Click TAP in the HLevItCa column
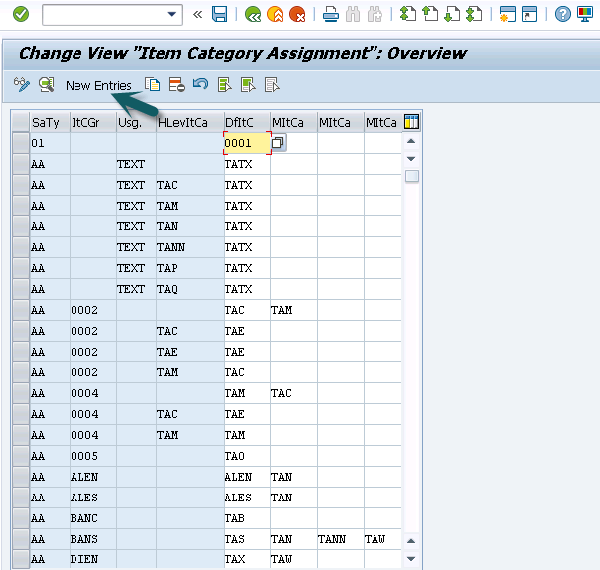Image resolution: width=600 pixels, height=570 pixels. click(190, 268)
